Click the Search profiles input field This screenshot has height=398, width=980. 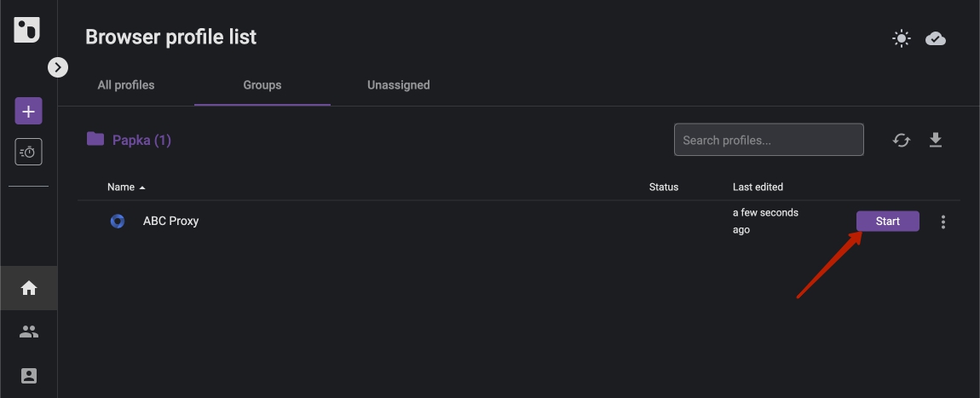(x=769, y=140)
